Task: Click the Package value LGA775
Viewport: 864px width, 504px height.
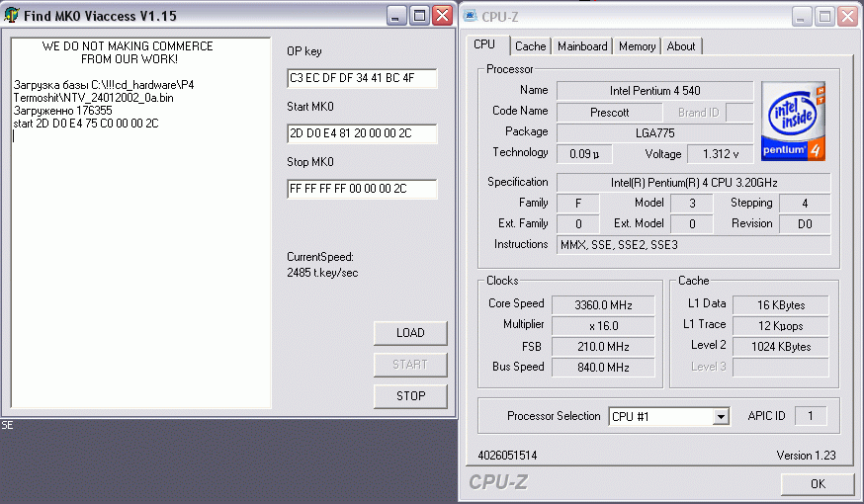Action: [654, 132]
